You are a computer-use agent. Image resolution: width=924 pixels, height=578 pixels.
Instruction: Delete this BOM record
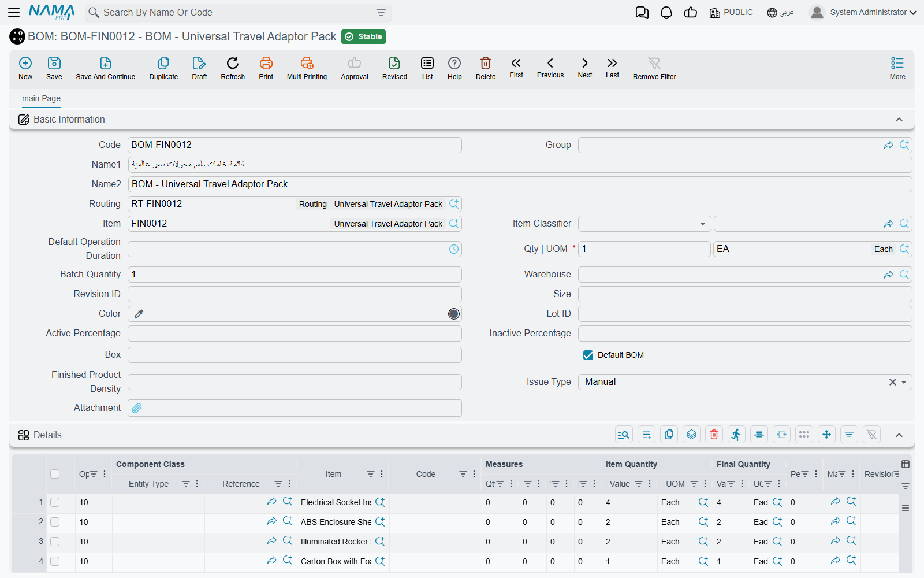tap(486, 68)
